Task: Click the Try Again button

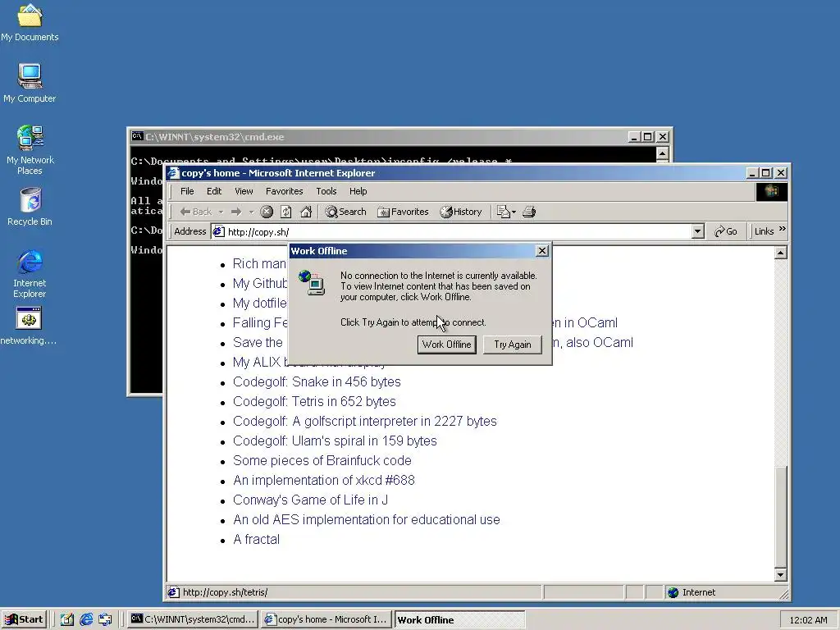Action: pos(513,345)
